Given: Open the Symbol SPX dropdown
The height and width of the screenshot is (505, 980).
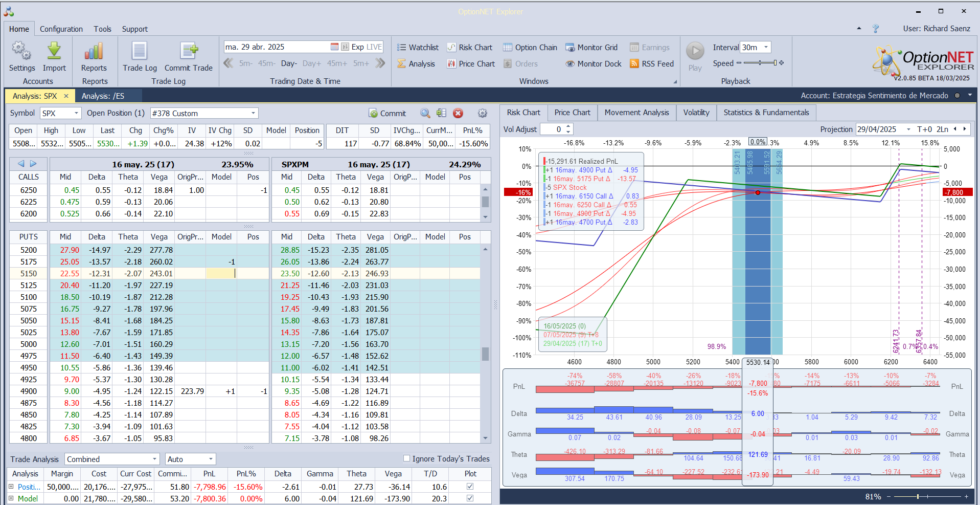Looking at the screenshot, I should click(x=77, y=113).
